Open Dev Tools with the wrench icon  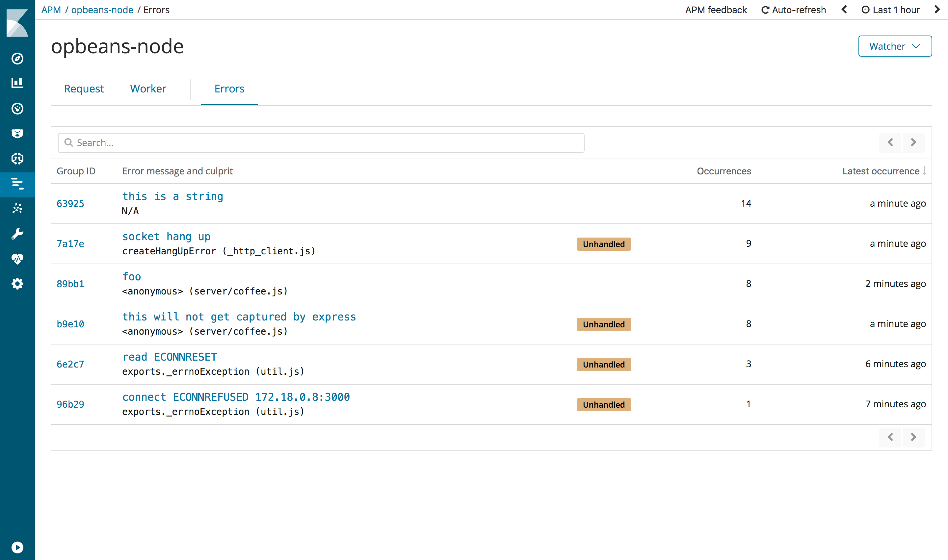coord(17,233)
